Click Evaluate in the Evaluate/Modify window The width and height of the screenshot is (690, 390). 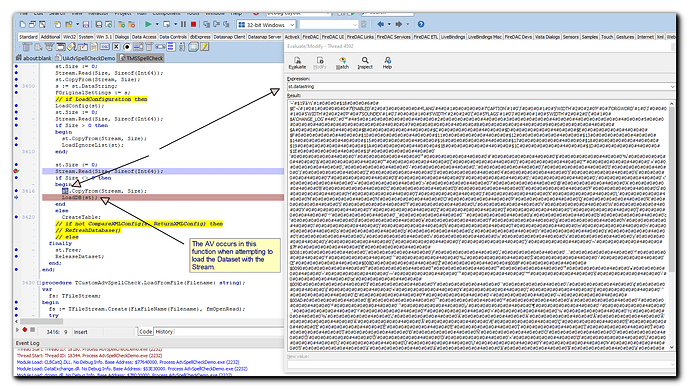(297, 63)
